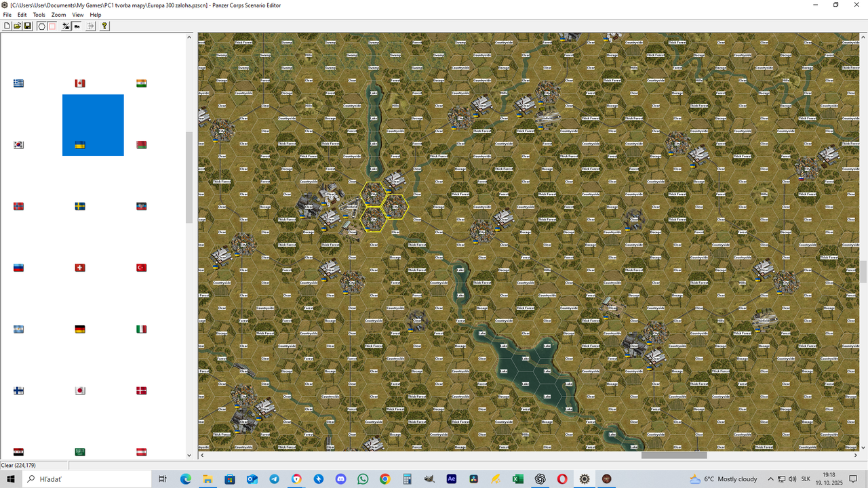Open the Zoom menu
Image resolution: width=868 pixels, height=488 pixels.
(x=59, y=14)
